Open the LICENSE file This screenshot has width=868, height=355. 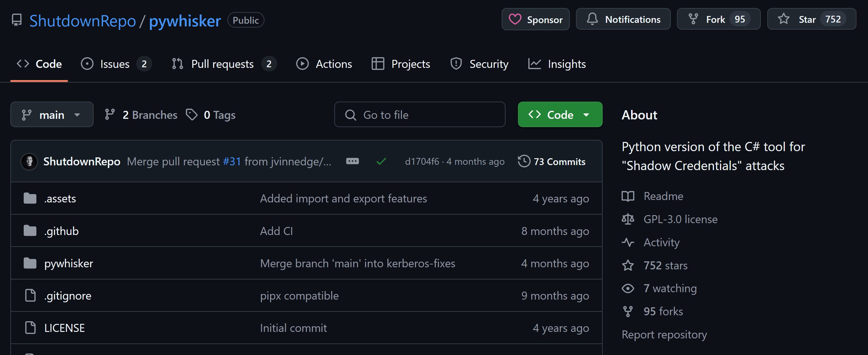click(x=64, y=328)
